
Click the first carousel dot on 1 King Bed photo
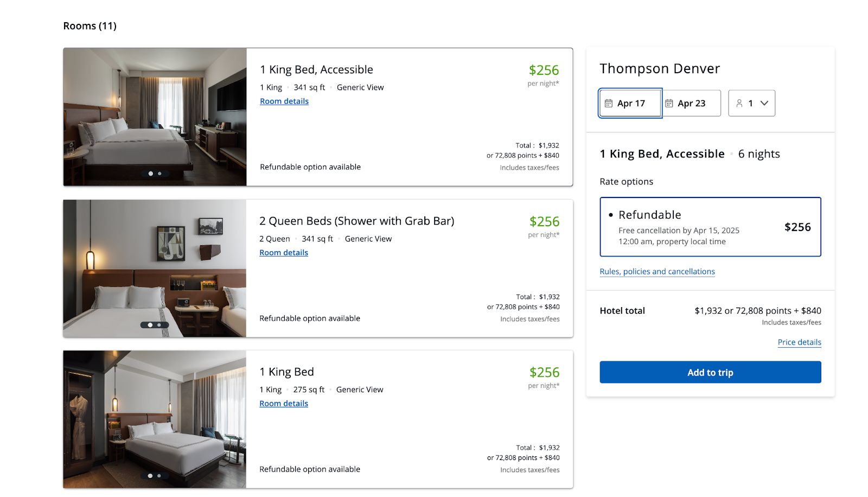click(150, 475)
